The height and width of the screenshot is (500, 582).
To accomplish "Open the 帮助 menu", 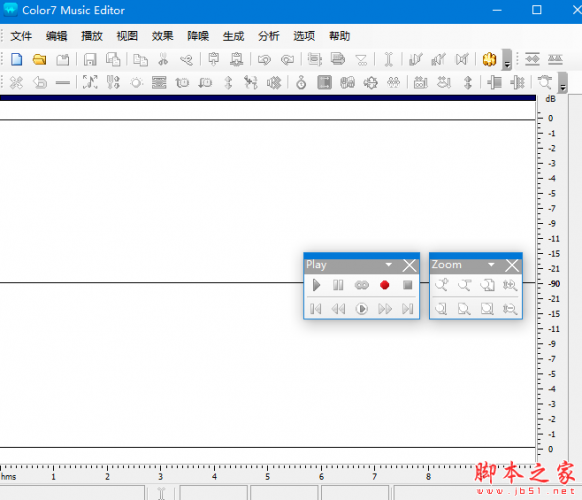I will click(x=340, y=36).
